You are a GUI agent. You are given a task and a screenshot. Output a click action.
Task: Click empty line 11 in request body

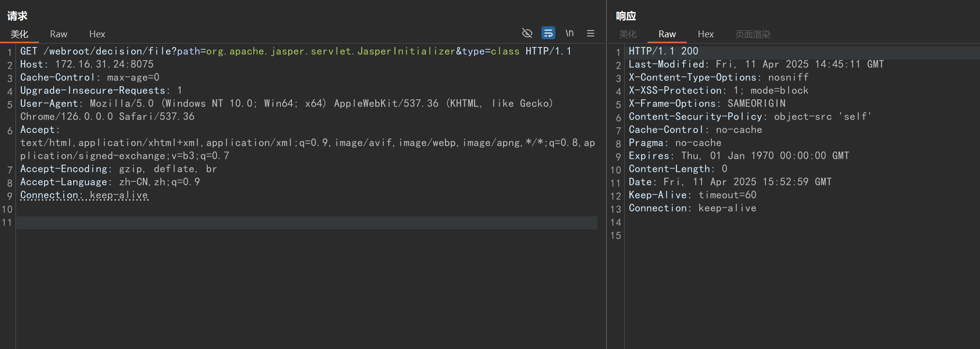tap(291, 223)
